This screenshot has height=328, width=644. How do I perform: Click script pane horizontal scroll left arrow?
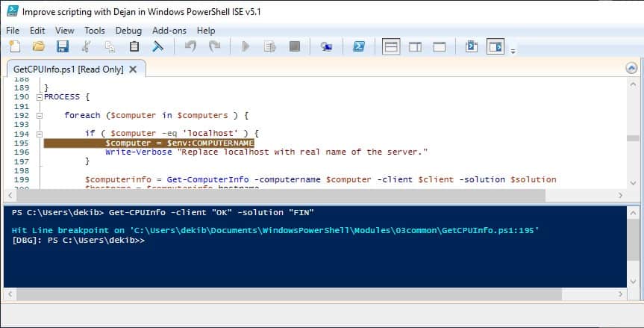[x=10, y=196]
